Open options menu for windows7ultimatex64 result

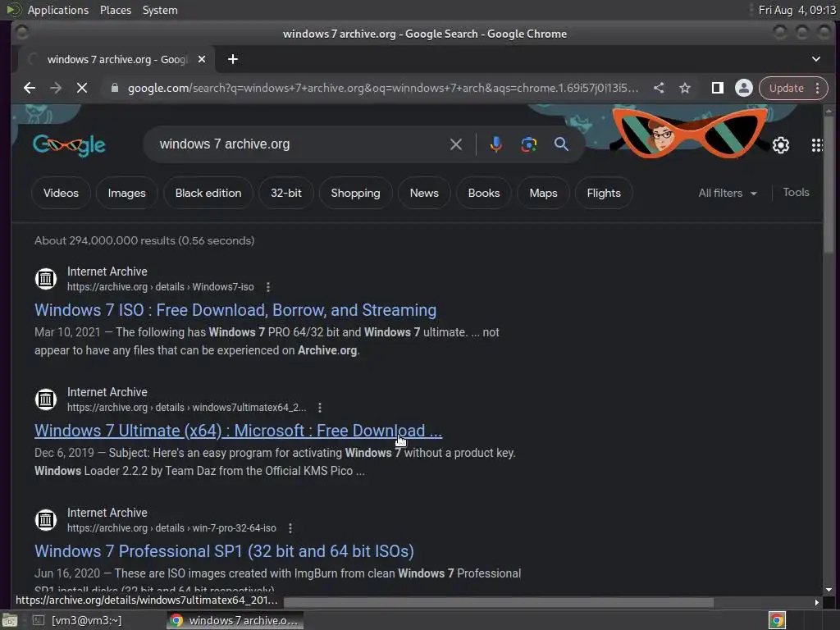coord(320,408)
